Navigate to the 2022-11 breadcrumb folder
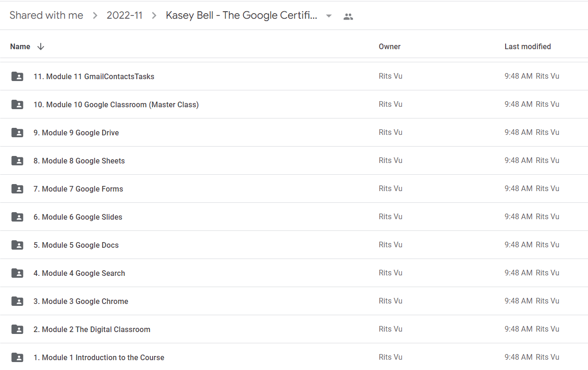The height and width of the screenshot is (370, 588). click(x=125, y=15)
